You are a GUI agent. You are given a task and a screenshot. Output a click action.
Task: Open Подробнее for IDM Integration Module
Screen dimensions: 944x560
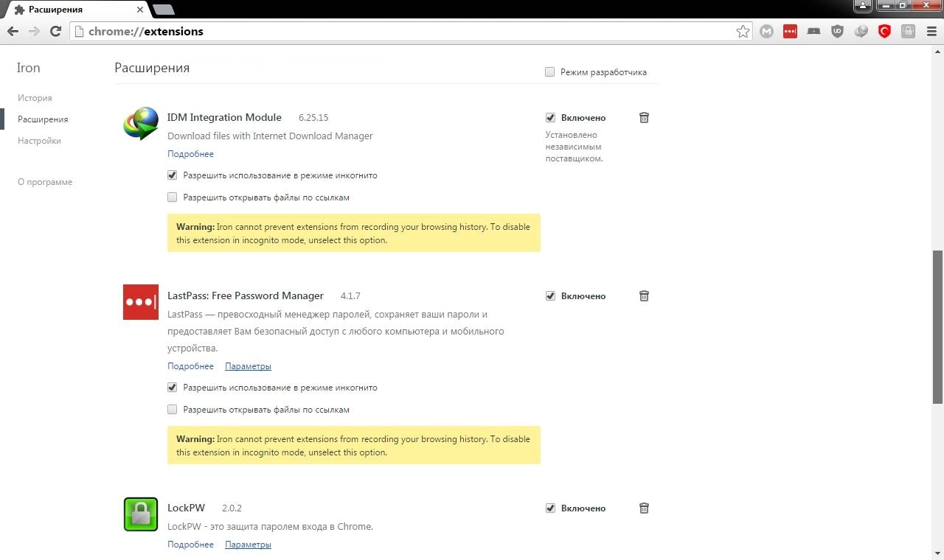point(190,154)
